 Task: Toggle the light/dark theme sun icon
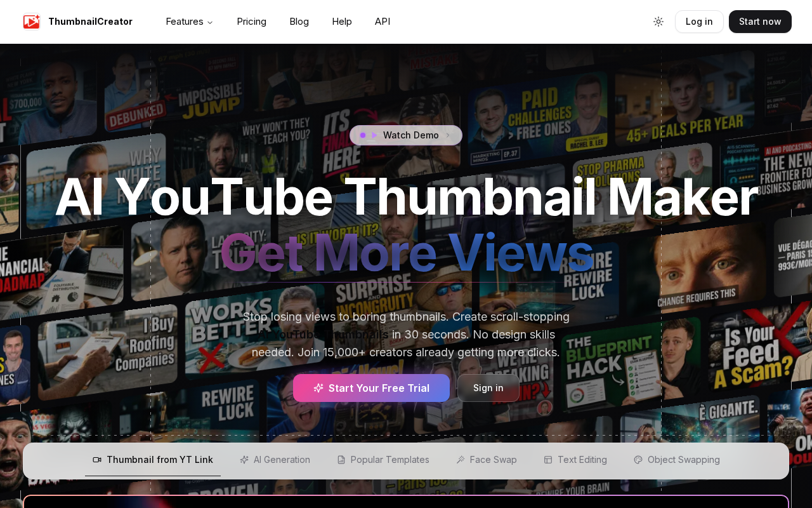658,22
